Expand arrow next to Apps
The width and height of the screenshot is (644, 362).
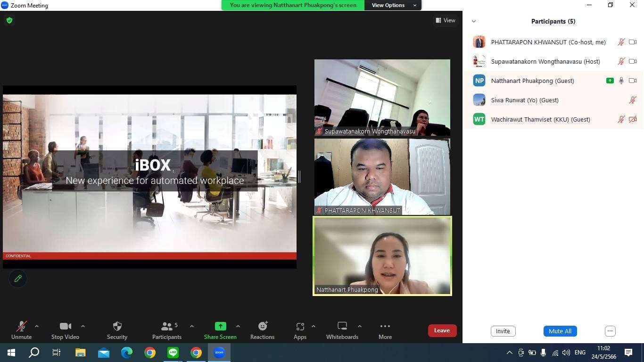313,326
